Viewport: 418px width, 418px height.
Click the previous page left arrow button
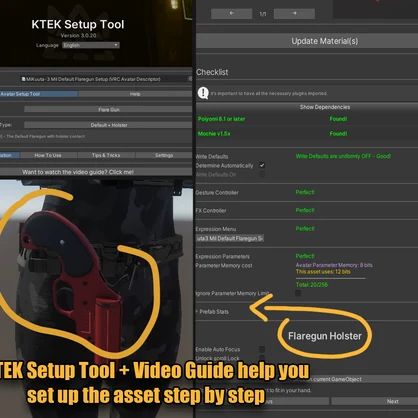click(231, 14)
